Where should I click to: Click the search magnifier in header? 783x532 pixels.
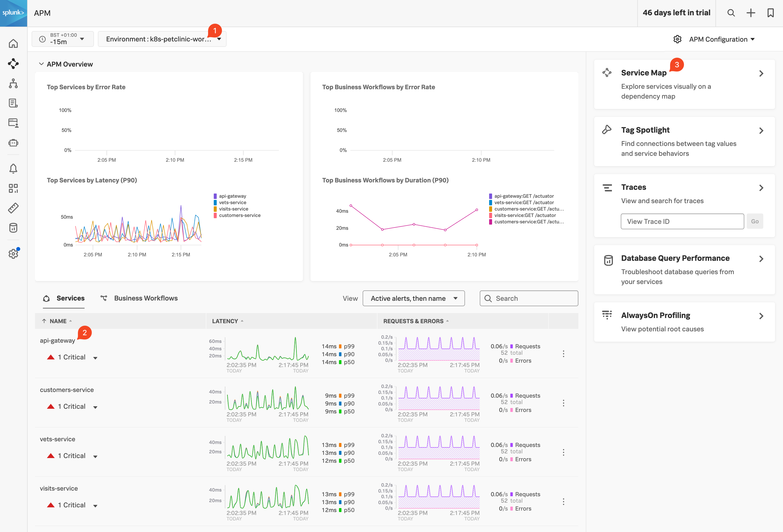(731, 13)
